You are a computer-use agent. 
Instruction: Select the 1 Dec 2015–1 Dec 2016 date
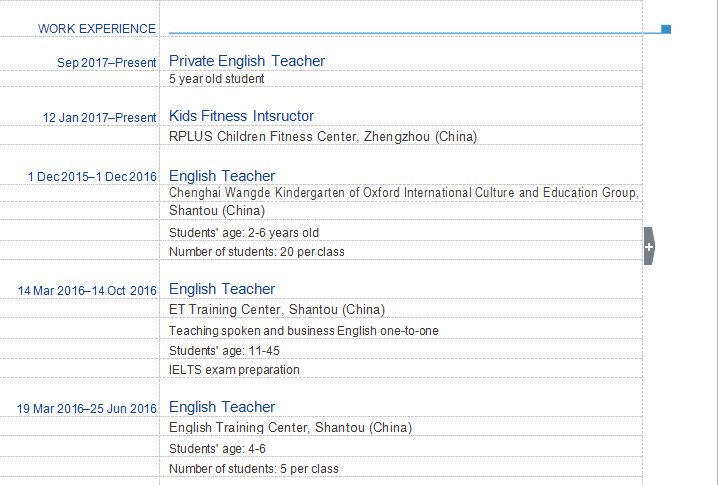[x=92, y=177]
